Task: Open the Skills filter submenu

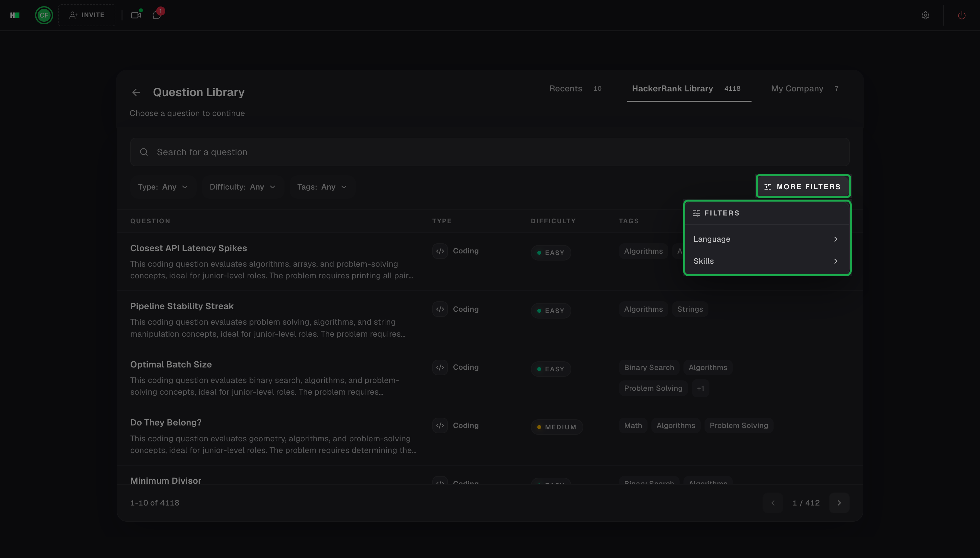Action: (766, 261)
